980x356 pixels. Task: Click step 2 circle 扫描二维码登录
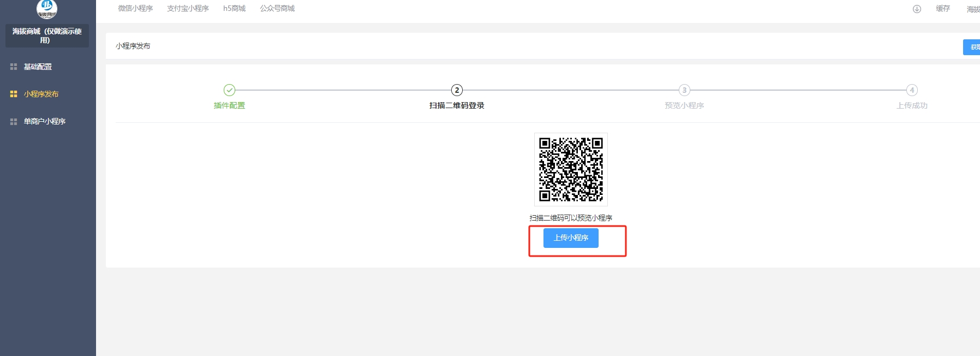click(457, 90)
